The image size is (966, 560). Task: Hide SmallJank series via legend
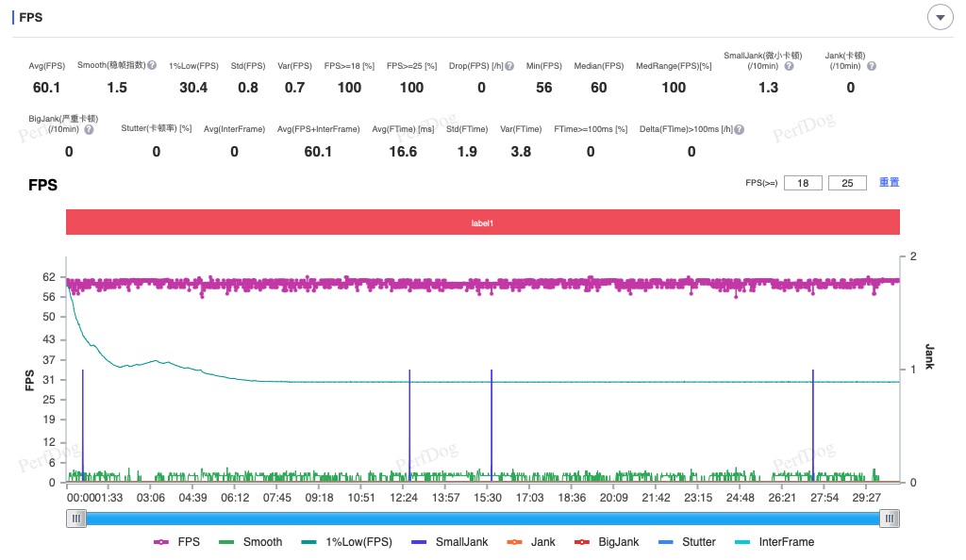[450, 542]
